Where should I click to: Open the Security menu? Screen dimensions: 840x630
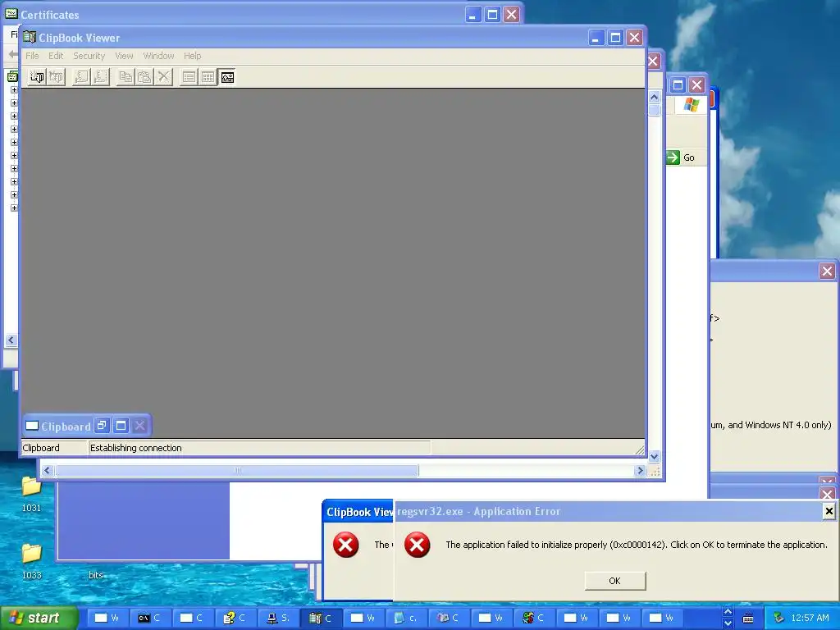89,56
